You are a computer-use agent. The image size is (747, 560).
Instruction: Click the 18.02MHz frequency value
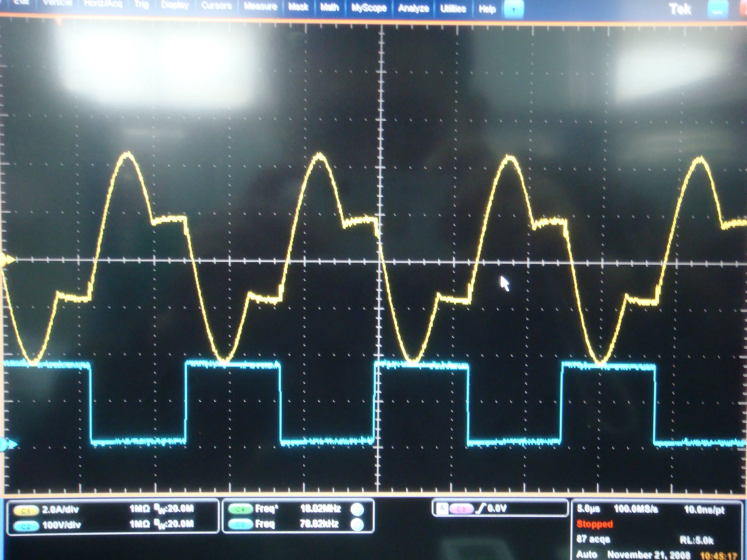tap(320, 508)
